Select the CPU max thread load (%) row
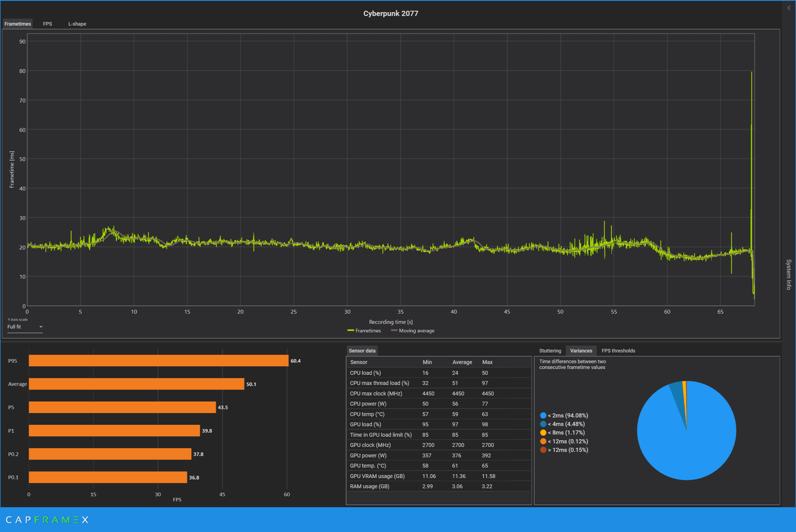Screen dimensions: 796x532 click(439, 383)
